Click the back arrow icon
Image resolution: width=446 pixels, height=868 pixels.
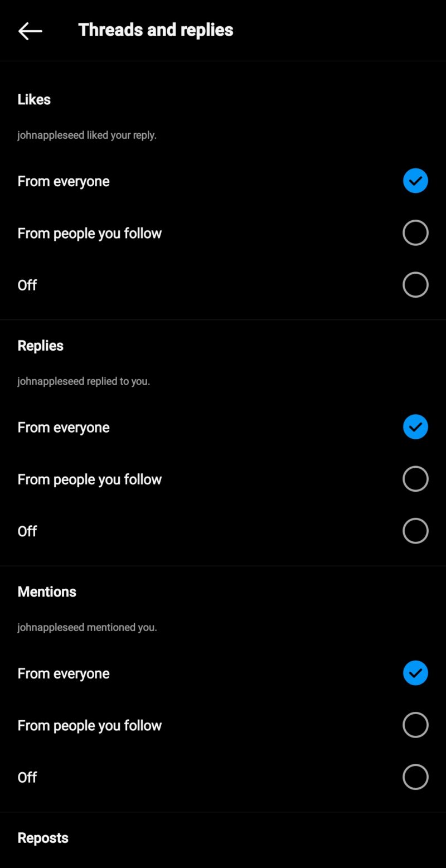pos(30,31)
